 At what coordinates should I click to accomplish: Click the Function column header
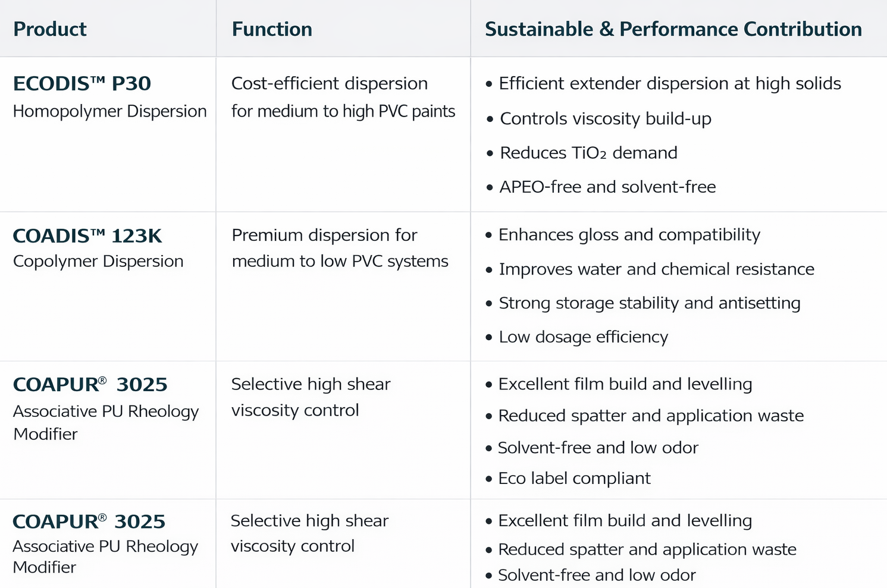pyautogui.click(x=272, y=29)
